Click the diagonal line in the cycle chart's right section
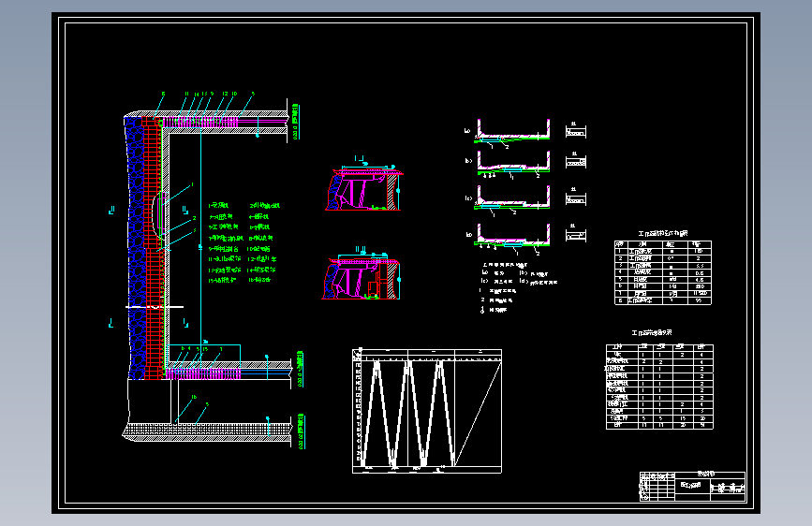Image resolution: width=812 pixels, height=526 pixels. 478,413
